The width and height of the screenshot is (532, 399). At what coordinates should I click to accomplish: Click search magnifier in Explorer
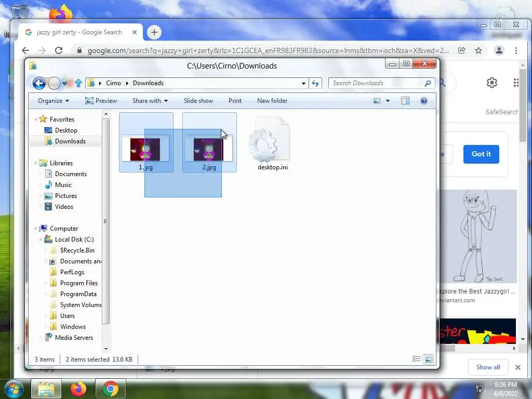(x=428, y=83)
